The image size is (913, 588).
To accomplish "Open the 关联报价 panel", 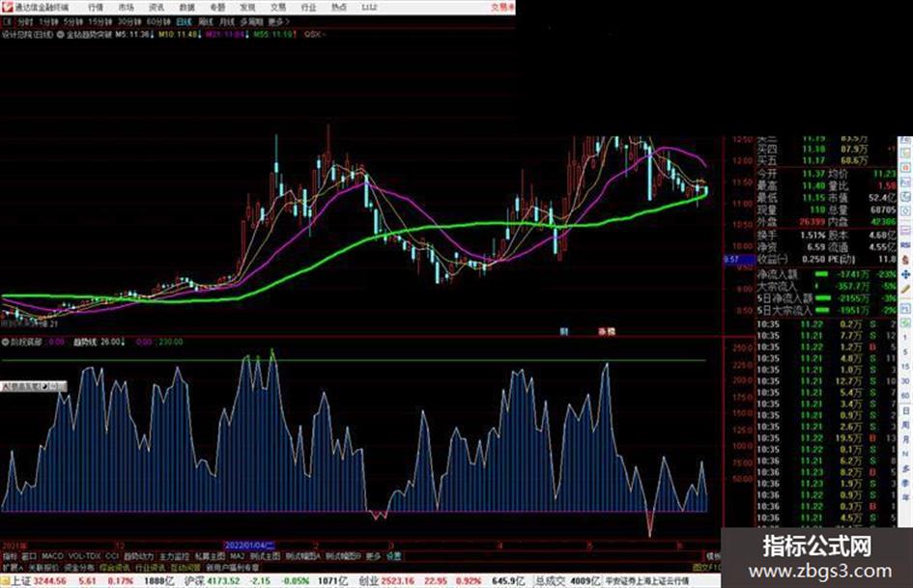I will pyautogui.click(x=43, y=567).
